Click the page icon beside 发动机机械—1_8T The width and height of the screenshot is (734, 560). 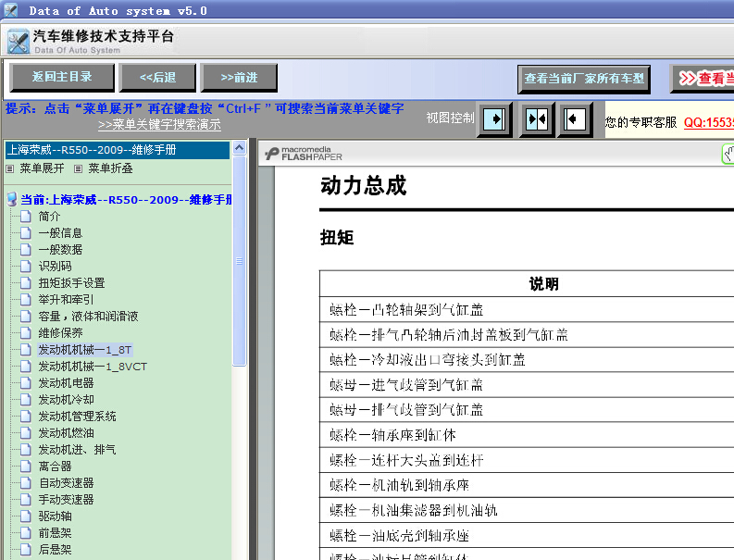pos(26,350)
